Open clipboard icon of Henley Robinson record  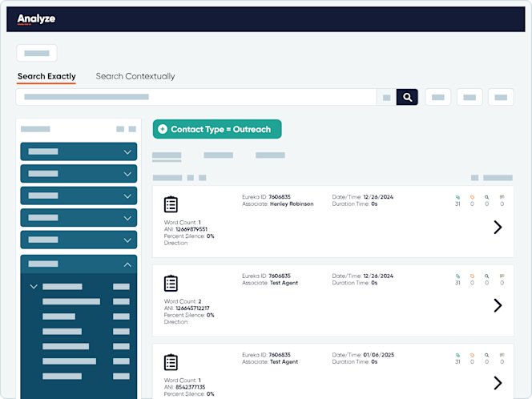click(171, 204)
